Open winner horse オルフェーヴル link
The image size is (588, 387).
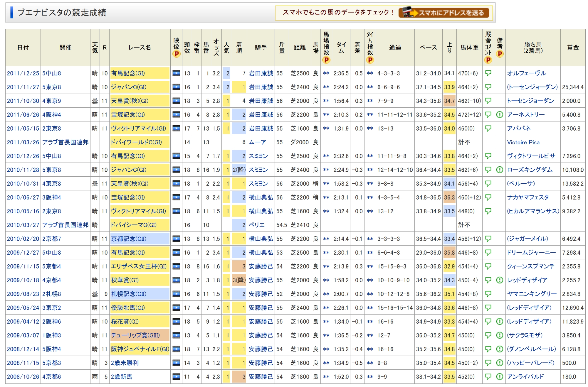pyautogui.click(x=526, y=73)
